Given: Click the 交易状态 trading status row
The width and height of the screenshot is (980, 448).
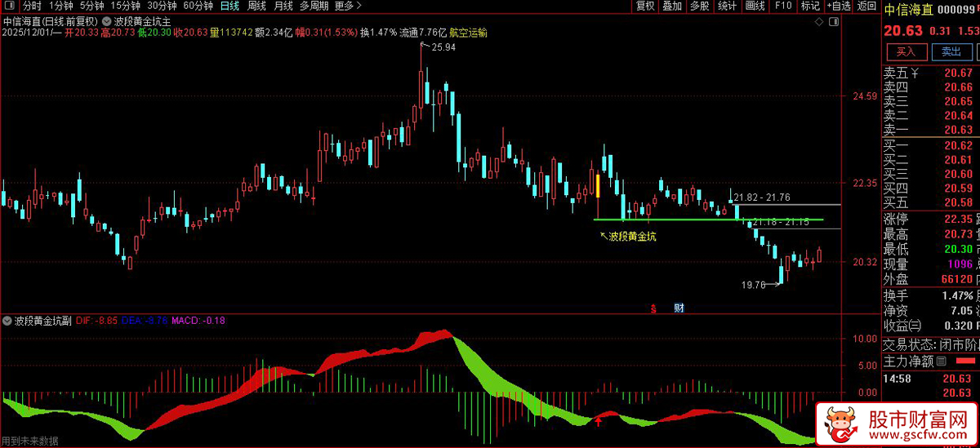Looking at the screenshot, I should [931, 344].
